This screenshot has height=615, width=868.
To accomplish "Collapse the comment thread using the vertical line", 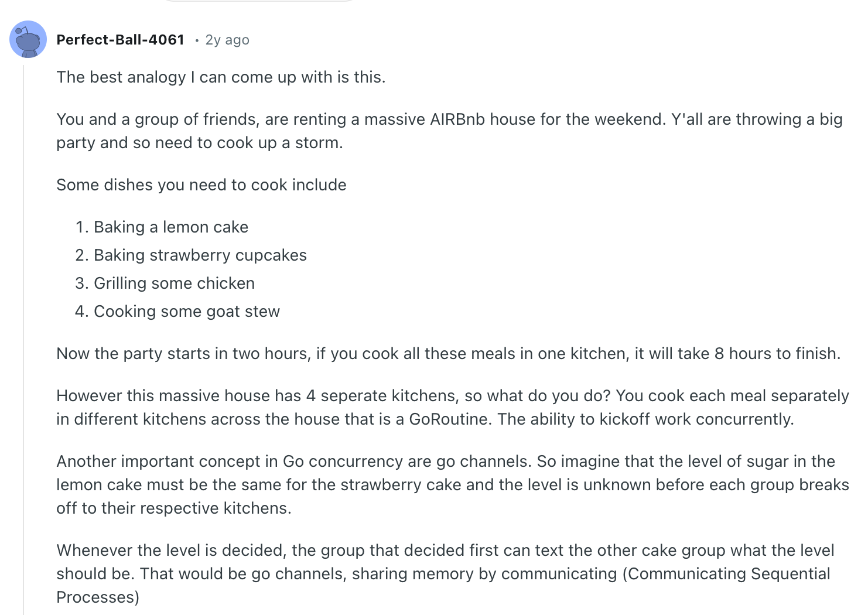I will click(23, 340).
